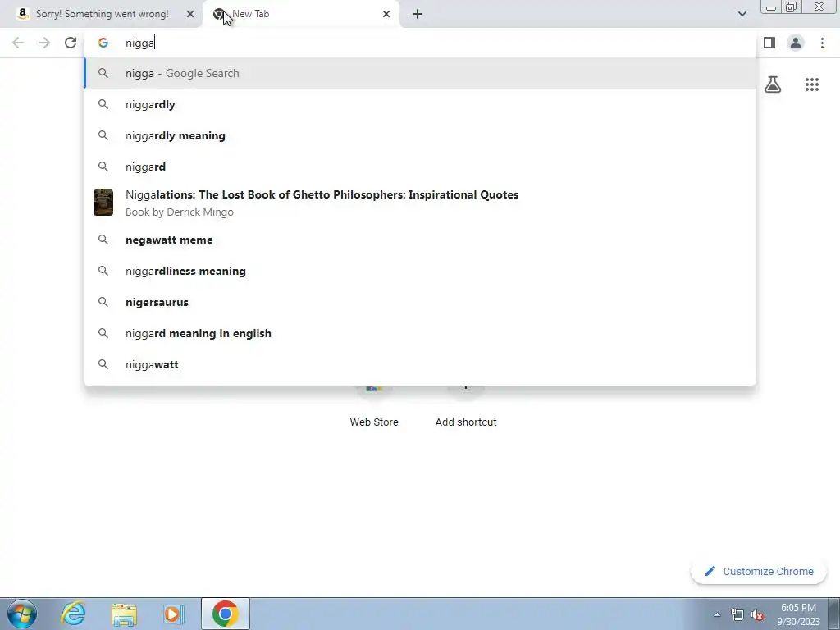Close the New Tab tab
840x630 pixels.
tap(386, 14)
